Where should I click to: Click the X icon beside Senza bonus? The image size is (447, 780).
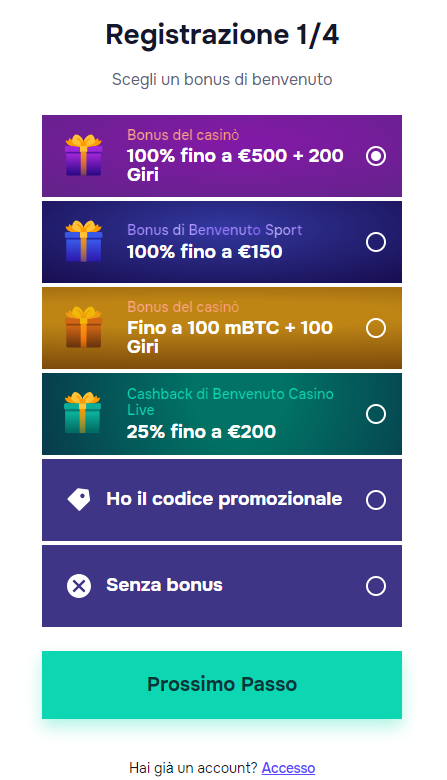tap(79, 585)
